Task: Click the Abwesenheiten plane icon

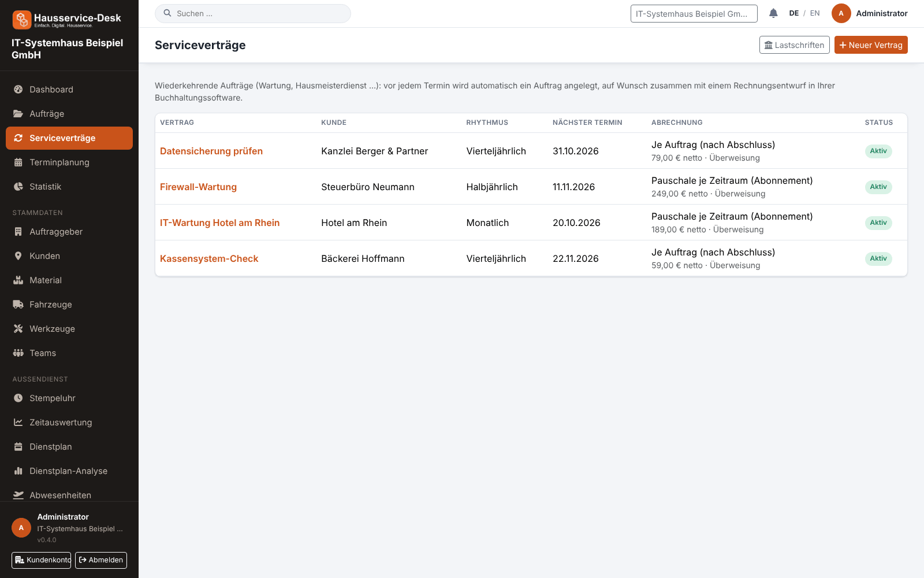Action: 18,495
